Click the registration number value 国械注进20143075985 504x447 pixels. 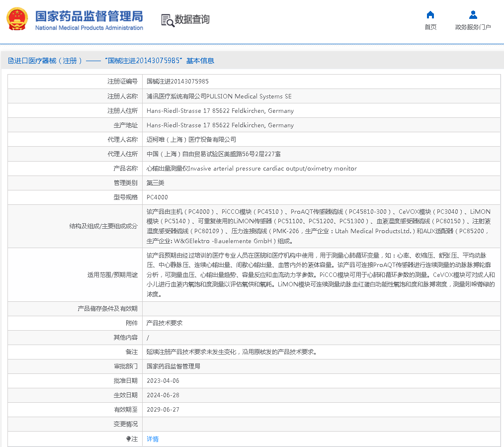(177, 81)
